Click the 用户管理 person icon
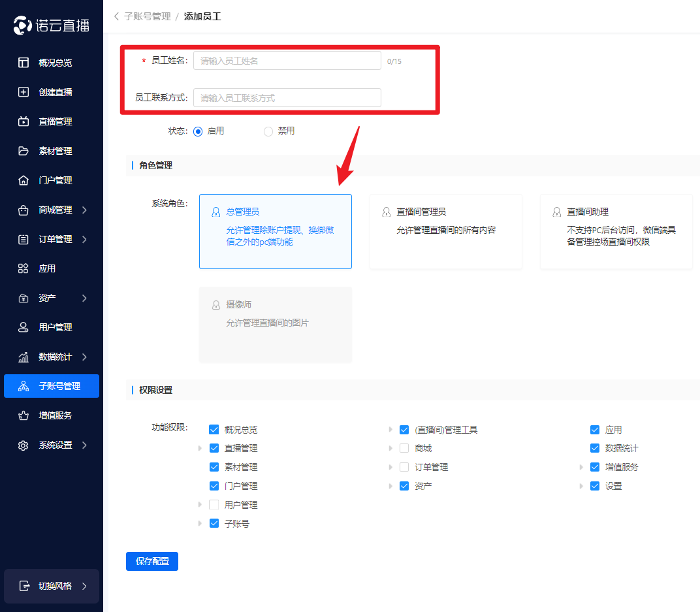Viewport: 700px width, 612px height. tap(24, 327)
